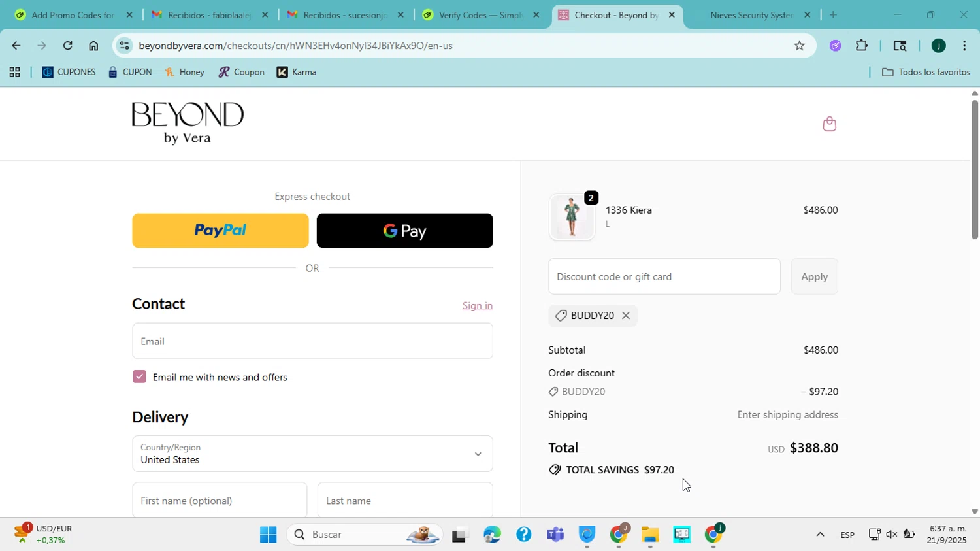Open Chrome apps grid shortcut

point(14,73)
